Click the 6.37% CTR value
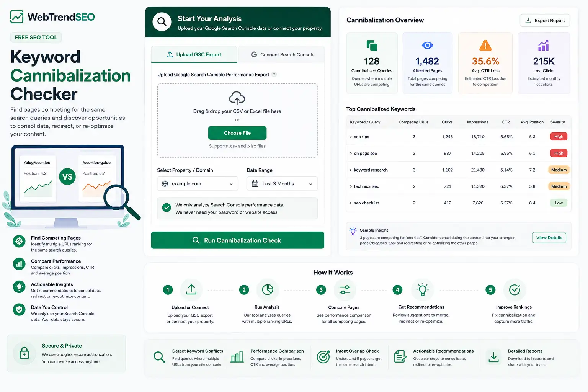The image size is (588, 392). 506,186
